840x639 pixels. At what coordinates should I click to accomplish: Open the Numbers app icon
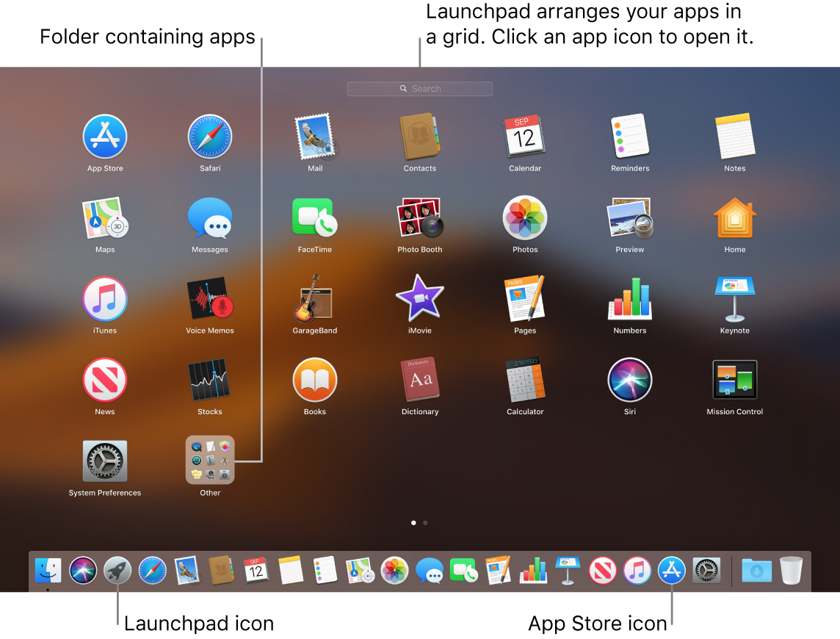(x=629, y=299)
